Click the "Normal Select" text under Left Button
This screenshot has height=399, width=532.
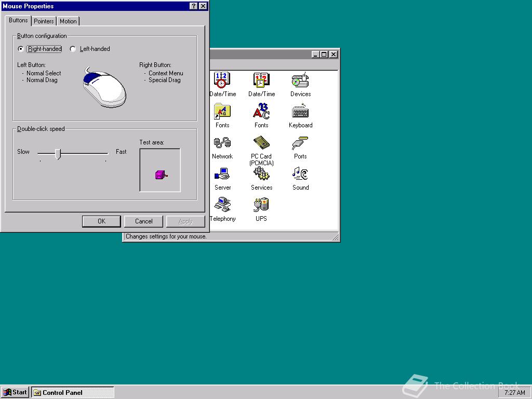click(44, 73)
